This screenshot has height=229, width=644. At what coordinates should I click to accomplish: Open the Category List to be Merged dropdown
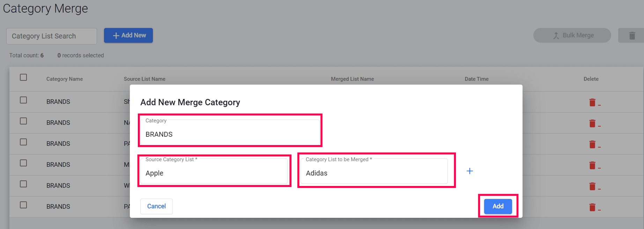pyautogui.click(x=374, y=171)
